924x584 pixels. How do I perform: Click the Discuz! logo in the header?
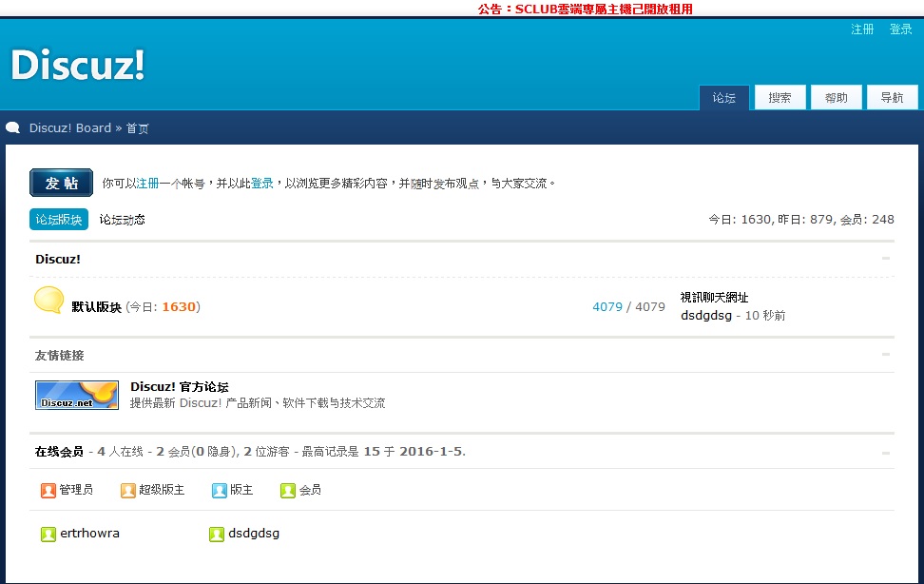point(78,65)
